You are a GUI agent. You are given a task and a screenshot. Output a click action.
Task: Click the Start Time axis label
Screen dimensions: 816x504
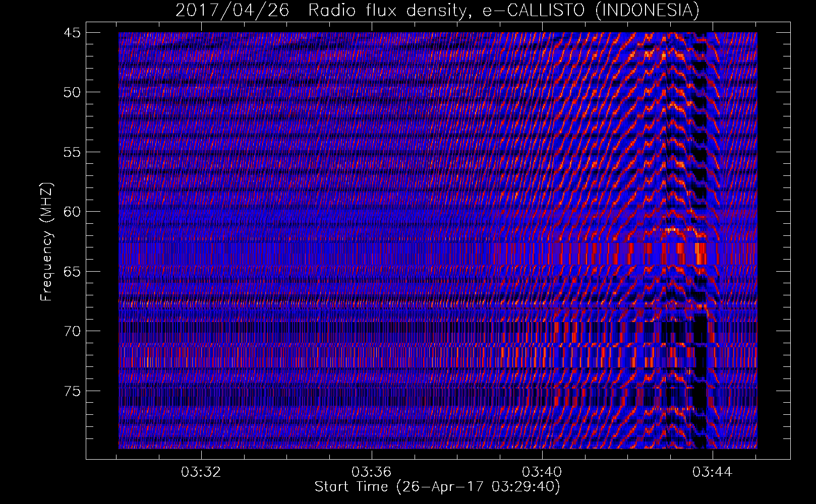(x=437, y=487)
